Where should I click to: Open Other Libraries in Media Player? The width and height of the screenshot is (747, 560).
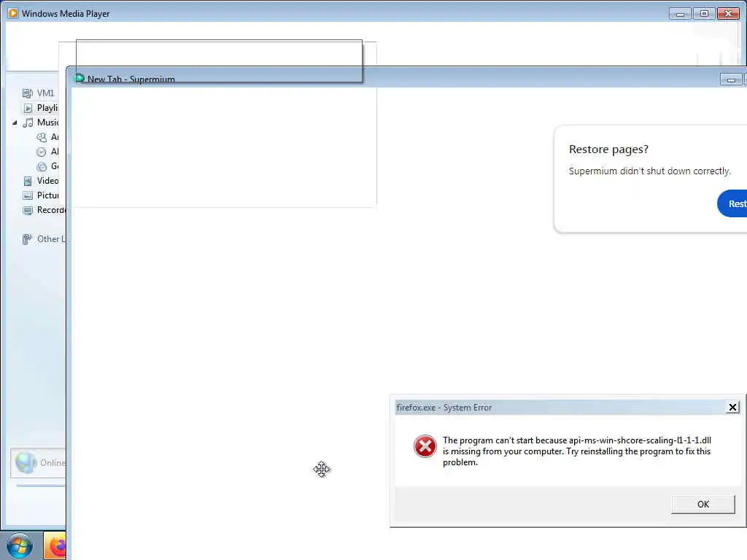pyautogui.click(x=43, y=239)
